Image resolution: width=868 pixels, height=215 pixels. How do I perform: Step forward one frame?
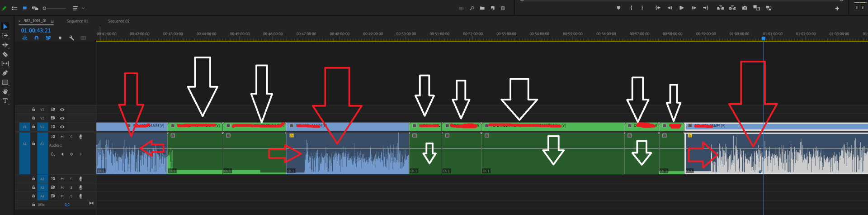click(x=693, y=8)
